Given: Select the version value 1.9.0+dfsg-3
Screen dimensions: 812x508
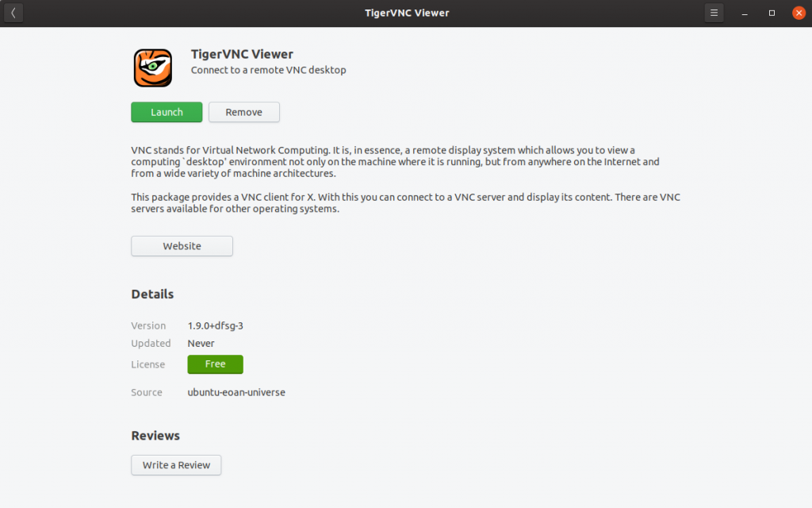Looking at the screenshot, I should coord(216,325).
